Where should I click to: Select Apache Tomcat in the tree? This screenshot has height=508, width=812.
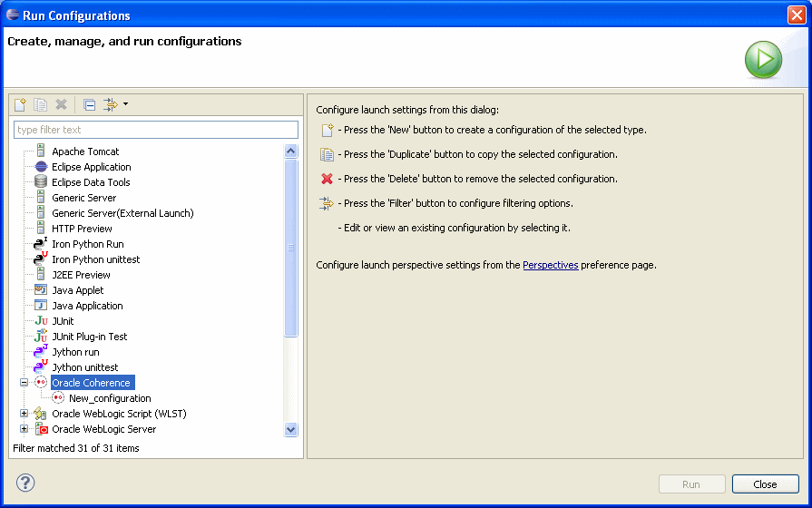(x=85, y=151)
